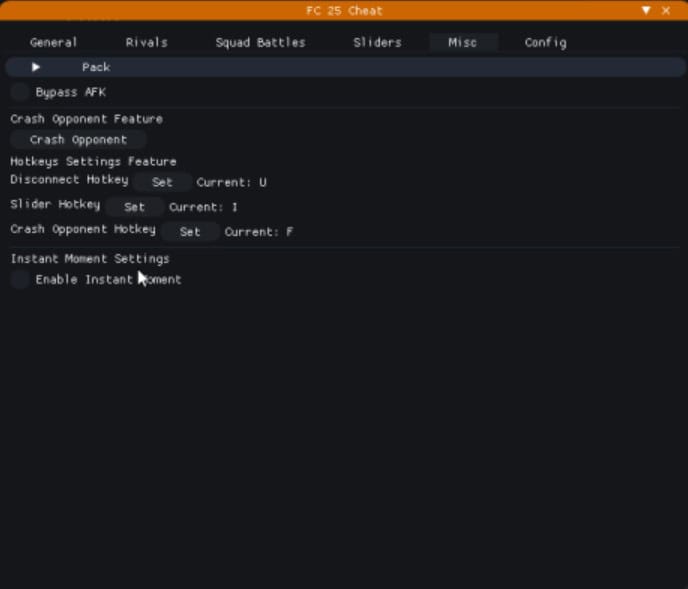Switch to the General tab
Image resolution: width=688 pixels, height=589 pixels.
[54, 43]
